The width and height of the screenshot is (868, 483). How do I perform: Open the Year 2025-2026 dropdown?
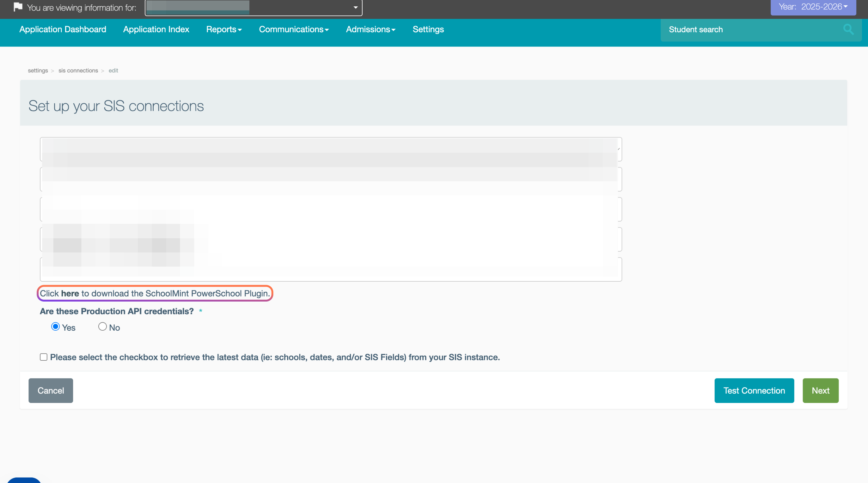(x=813, y=7)
